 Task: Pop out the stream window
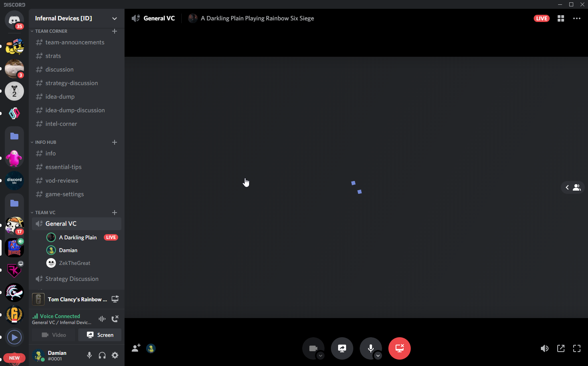point(561,348)
